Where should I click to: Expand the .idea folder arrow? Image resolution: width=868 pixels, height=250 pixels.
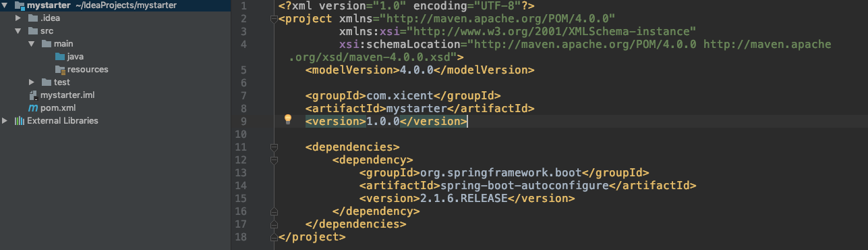19,18
